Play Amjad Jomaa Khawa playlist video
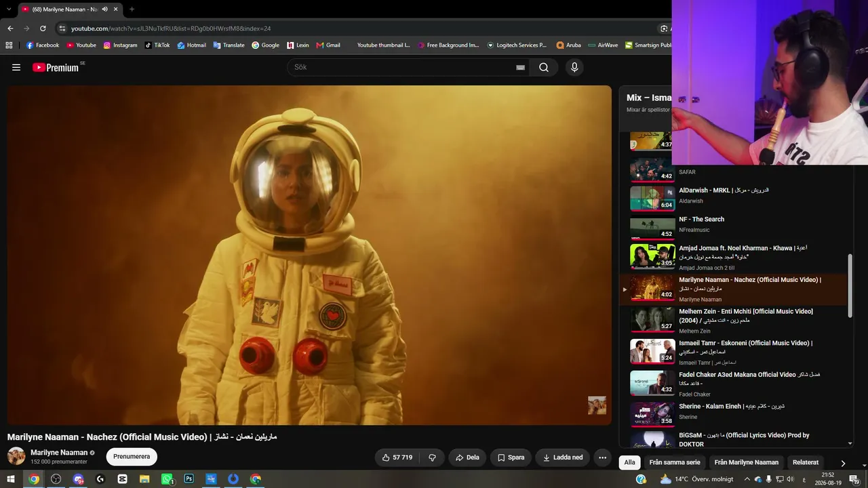The width and height of the screenshot is (868, 488). [734, 257]
